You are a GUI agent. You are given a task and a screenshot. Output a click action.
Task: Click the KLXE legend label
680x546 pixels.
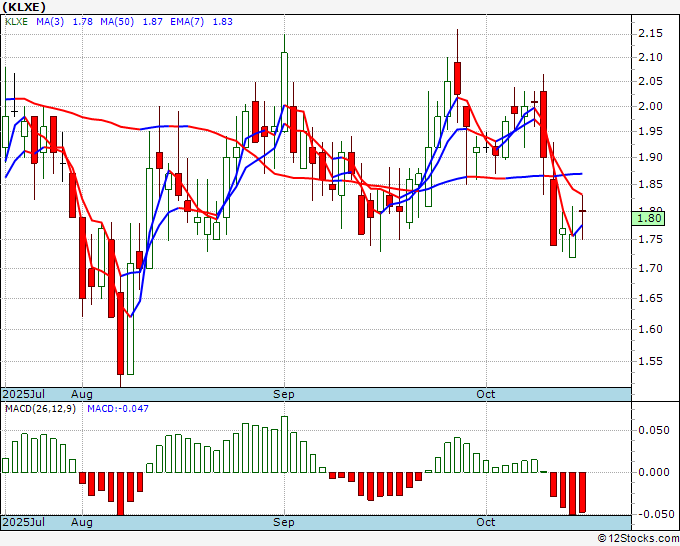pyautogui.click(x=16, y=22)
